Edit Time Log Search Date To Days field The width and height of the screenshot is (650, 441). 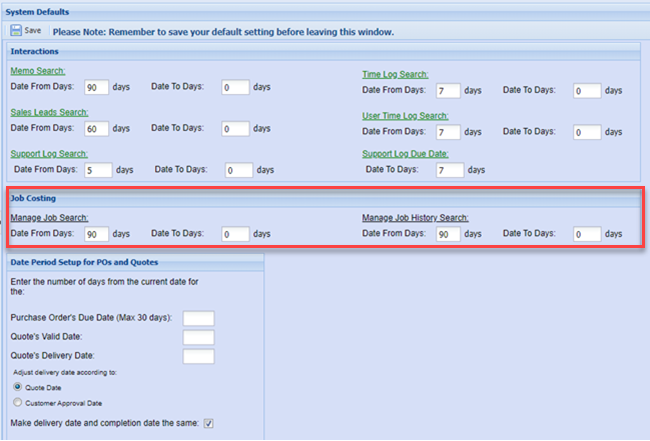(x=587, y=91)
